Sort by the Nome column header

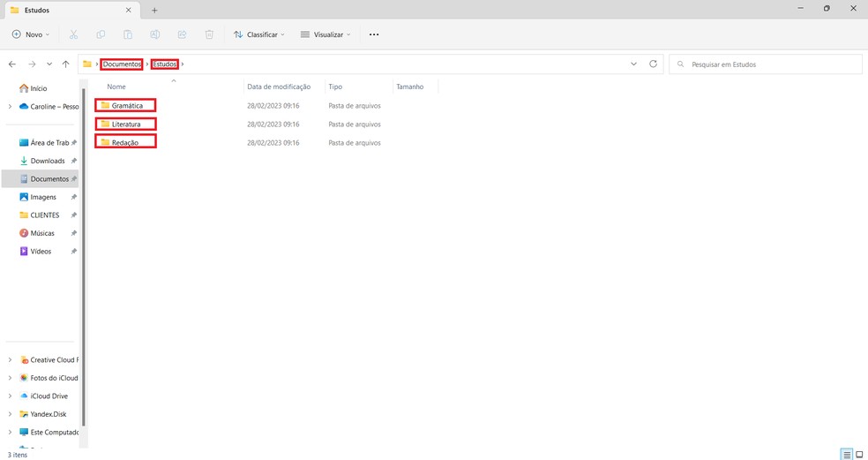(116, 87)
